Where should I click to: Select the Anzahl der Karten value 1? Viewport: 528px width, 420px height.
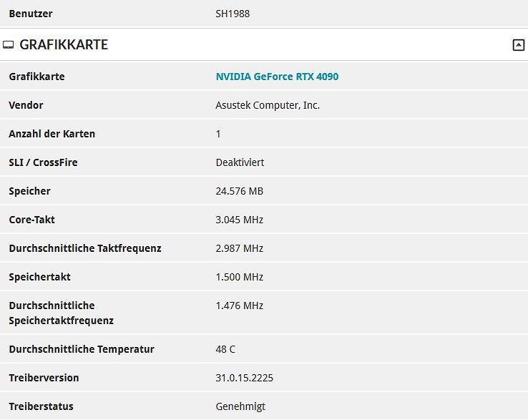click(218, 134)
